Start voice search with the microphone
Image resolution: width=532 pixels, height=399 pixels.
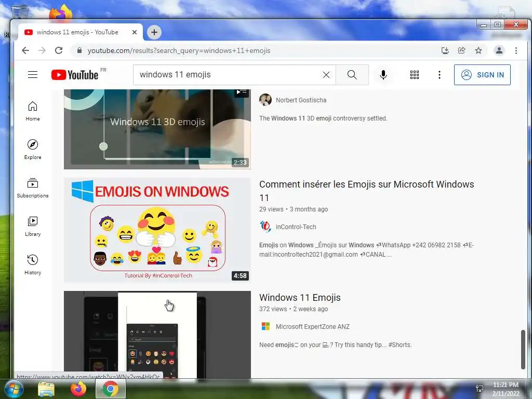point(383,75)
